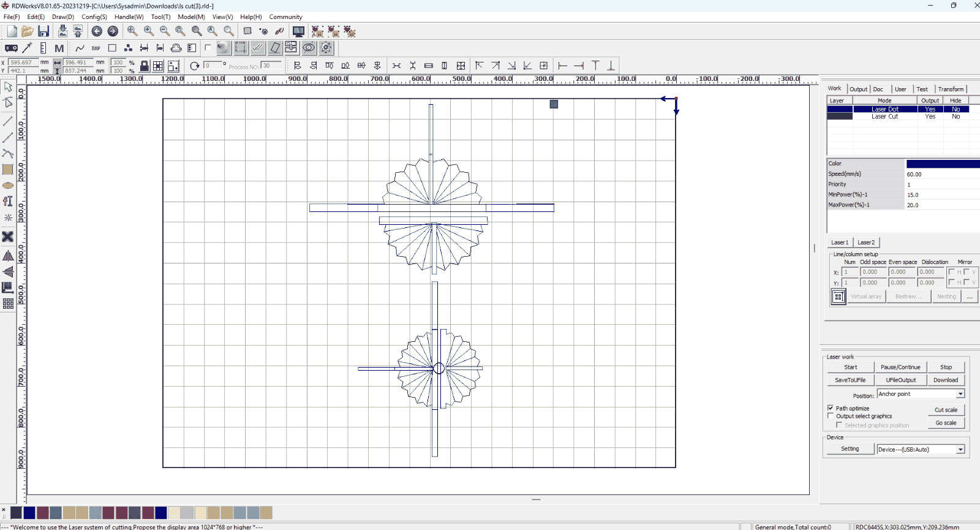The image size is (980, 530).
Task: Toggle the small checkbox in second toolbar
Action: 208,47
